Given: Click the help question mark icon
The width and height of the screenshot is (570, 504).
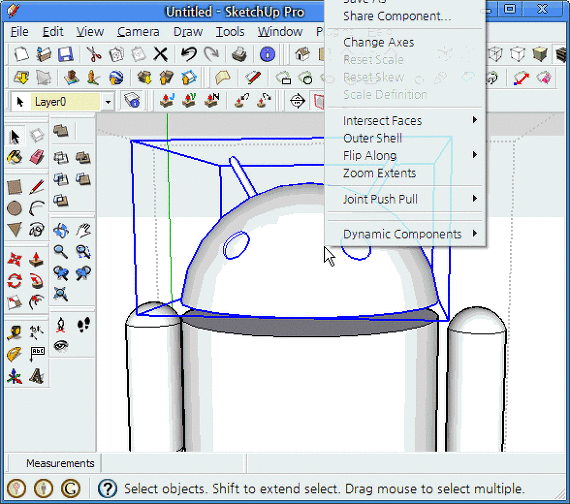Looking at the screenshot, I should pyautogui.click(x=107, y=489).
